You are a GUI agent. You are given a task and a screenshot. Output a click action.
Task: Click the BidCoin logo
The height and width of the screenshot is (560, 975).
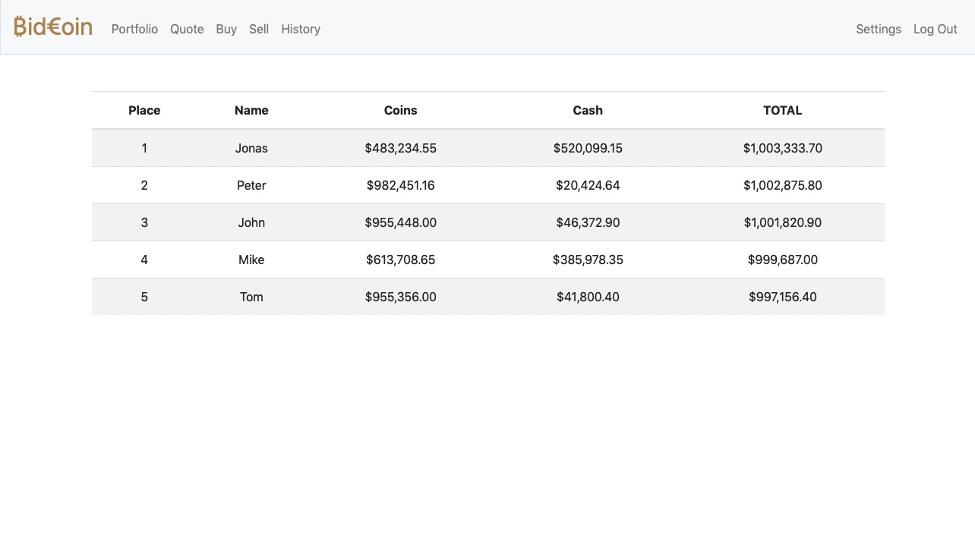click(53, 27)
